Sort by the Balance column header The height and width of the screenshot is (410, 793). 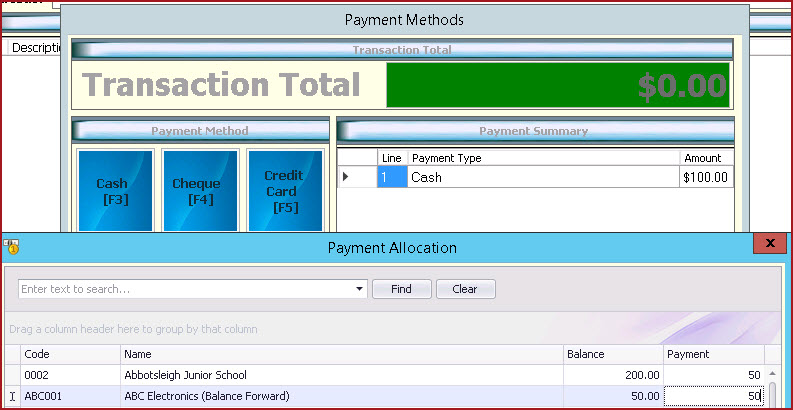(x=613, y=354)
